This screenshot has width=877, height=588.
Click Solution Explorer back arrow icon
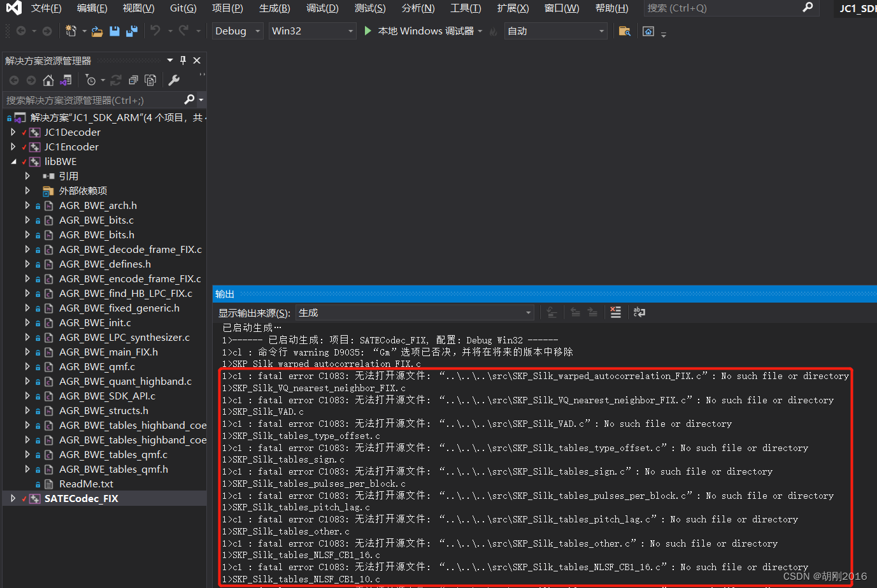coord(14,80)
